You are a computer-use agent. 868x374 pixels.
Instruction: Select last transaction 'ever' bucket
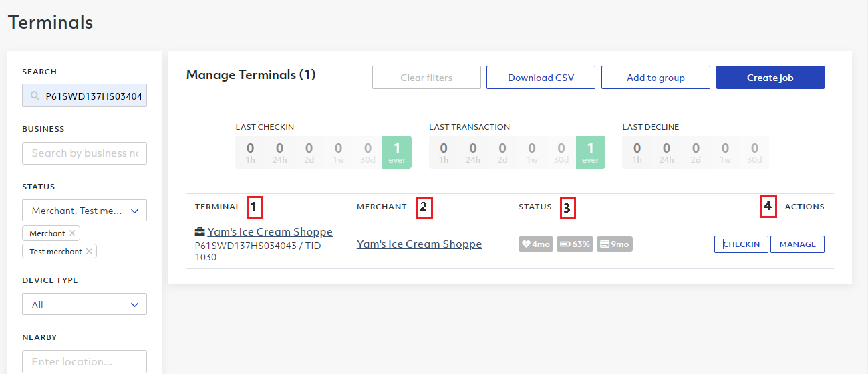pos(590,152)
